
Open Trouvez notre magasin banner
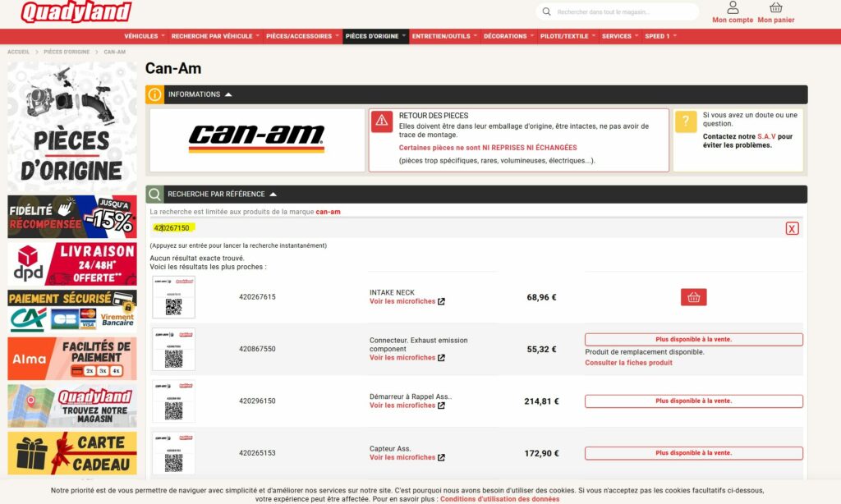[x=72, y=405]
